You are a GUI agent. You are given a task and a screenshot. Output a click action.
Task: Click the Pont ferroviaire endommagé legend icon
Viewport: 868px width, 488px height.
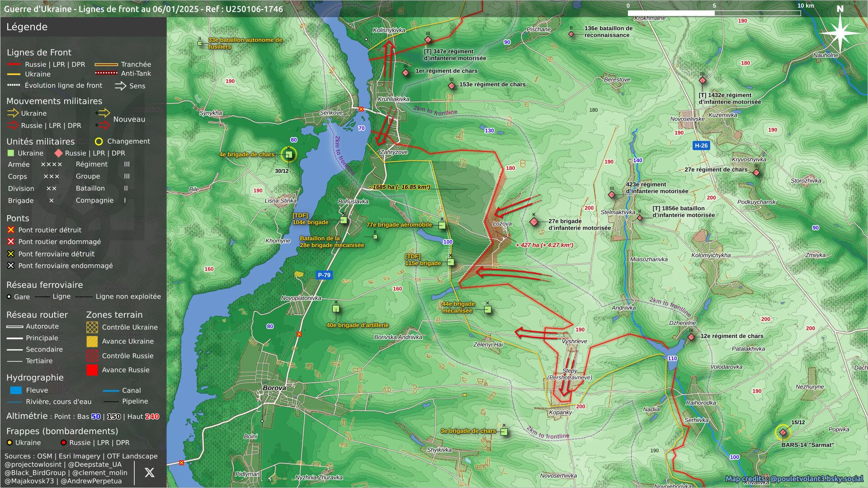pyautogui.click(x=11, y=266)
